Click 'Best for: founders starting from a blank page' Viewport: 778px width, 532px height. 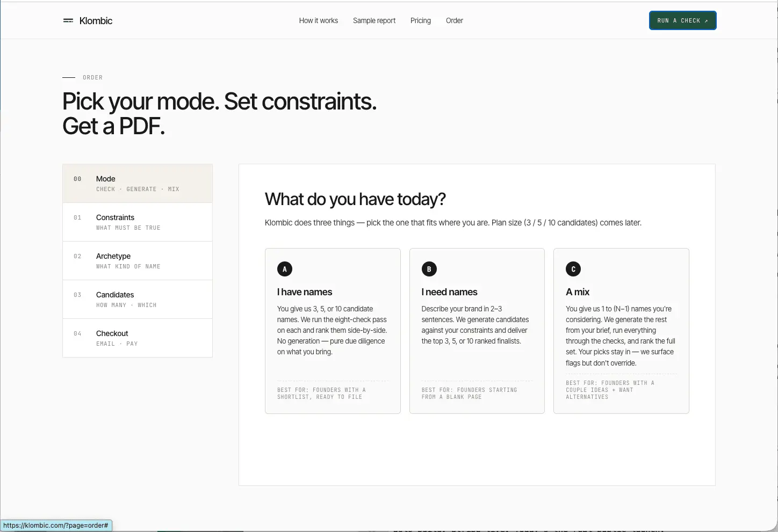point(469,393)
